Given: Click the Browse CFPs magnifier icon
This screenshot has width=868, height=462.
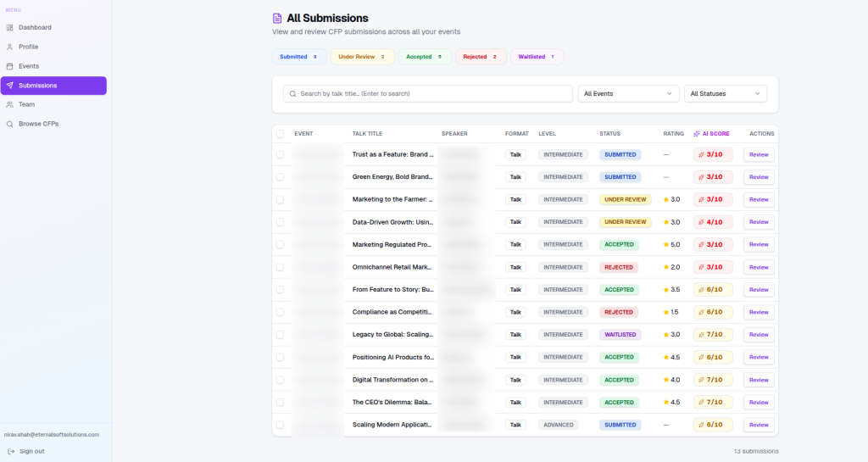Looking at the screenshot, I should point(9,124).
